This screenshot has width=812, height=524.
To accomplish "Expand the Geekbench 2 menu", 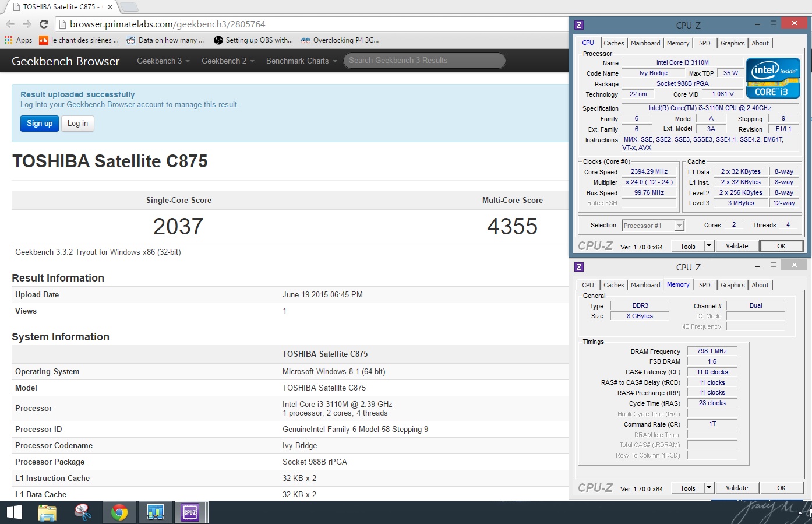I will (228, 61).
